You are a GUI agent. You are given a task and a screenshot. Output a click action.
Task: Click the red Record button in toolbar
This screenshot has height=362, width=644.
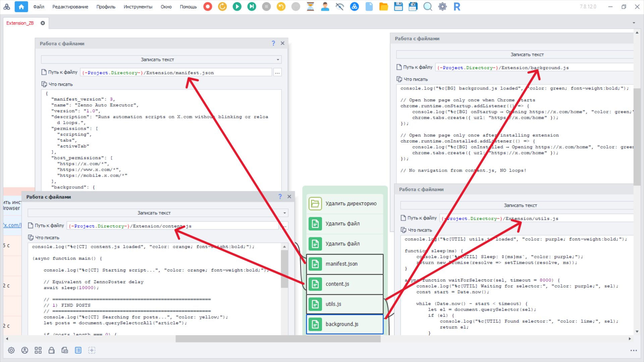pyautogui.click(x=208, y=7)
